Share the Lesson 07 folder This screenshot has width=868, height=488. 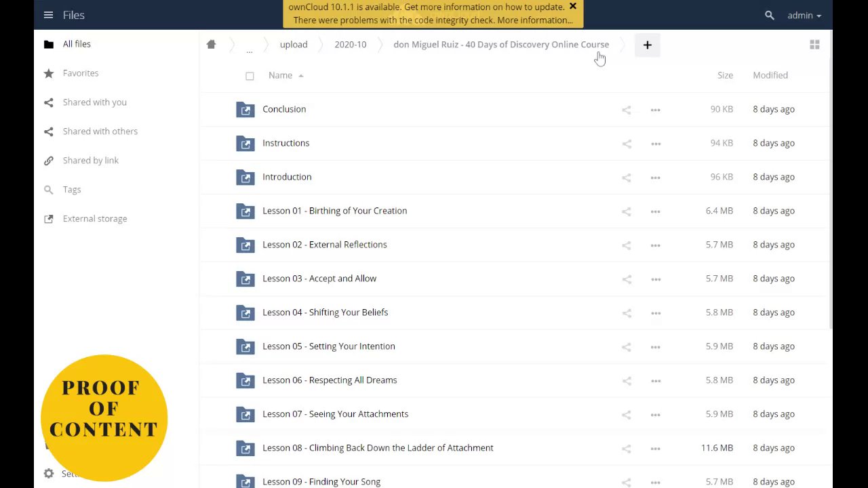[x=627, y=415]
